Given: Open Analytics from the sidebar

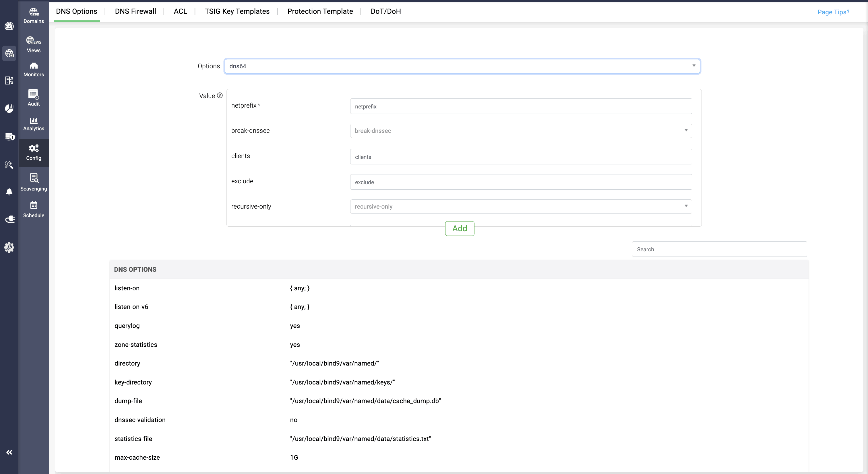Looking at the screenshot, I should point(33,124).
